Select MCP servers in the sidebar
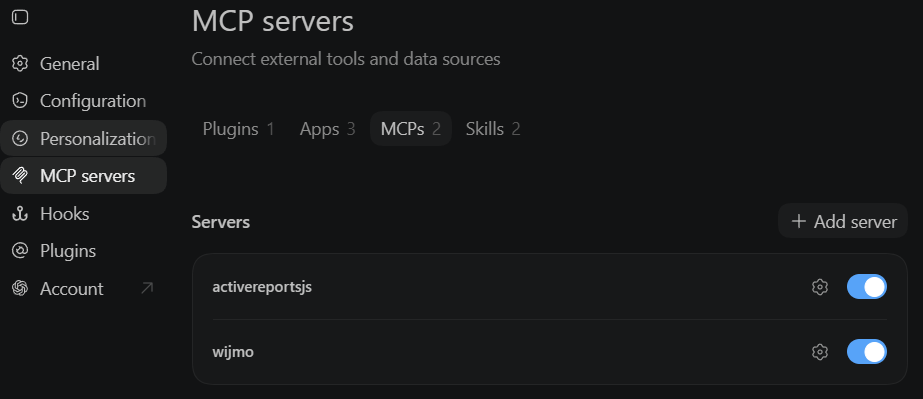Screen dimensions: 923x399 84,176
